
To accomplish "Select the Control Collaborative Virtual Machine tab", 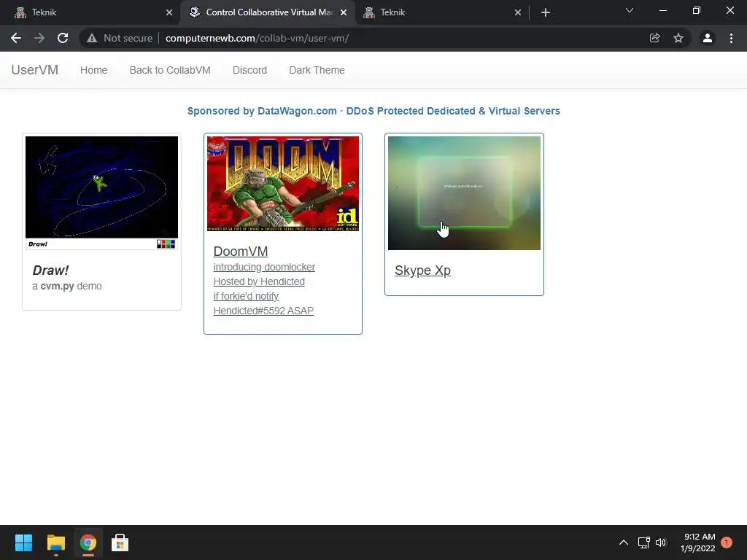I will point(267,12).
